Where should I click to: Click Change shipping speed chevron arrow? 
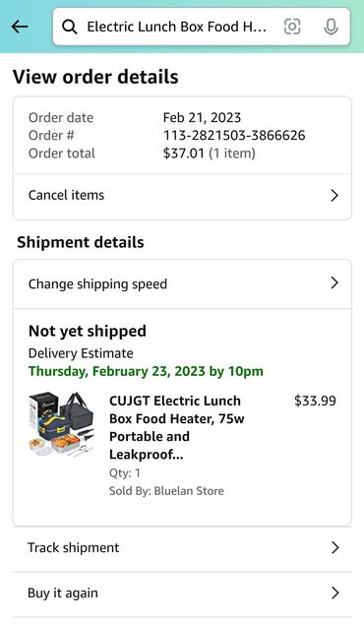point(334,282)
